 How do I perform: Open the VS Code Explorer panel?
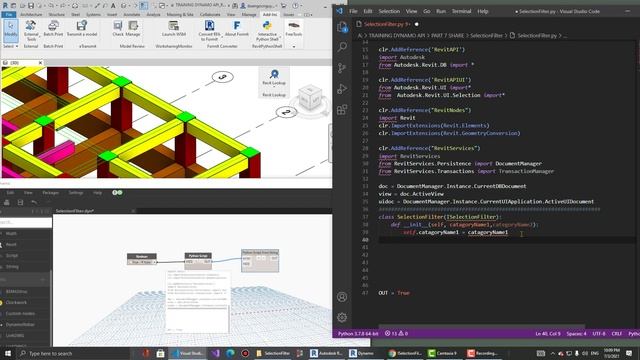(x=342, y=27)
